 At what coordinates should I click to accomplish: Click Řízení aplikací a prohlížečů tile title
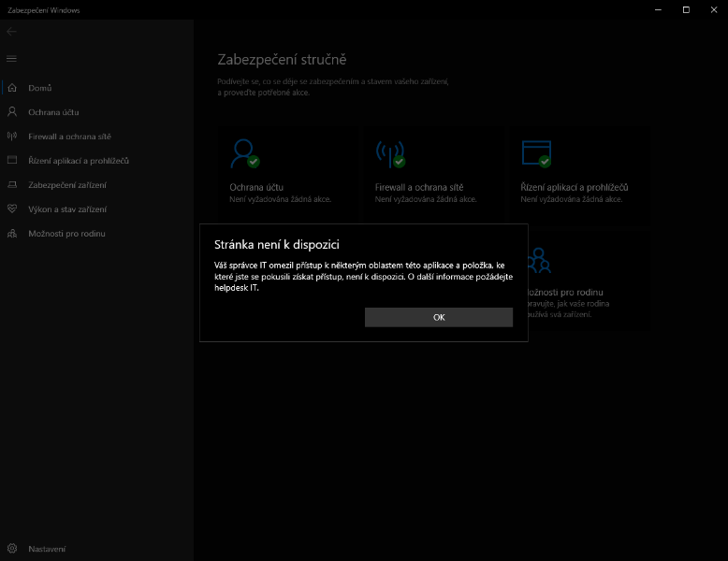pos(575,187)
